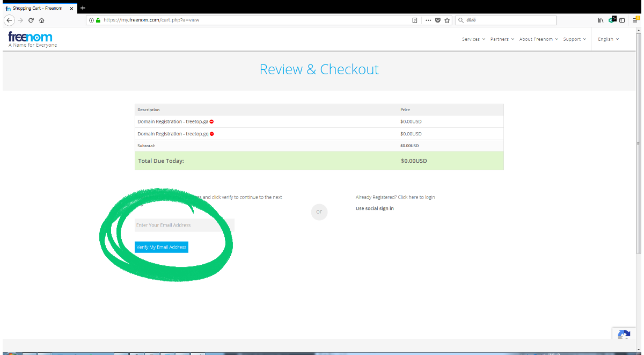Open the Support dropdown menu
This screenshot has width=644, height=355.
pyautogui.click(x=575, y=39)
